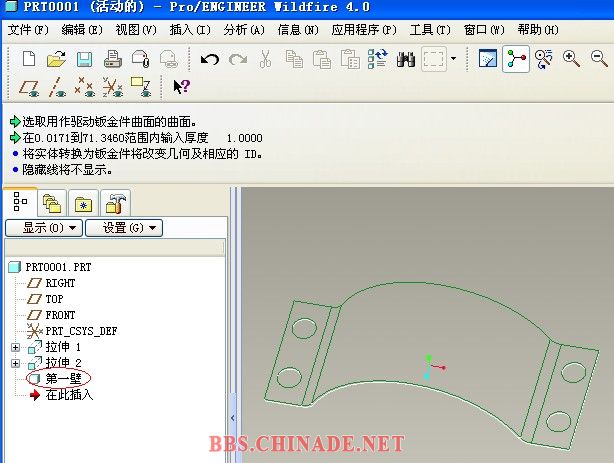The image size is (614, 463).
Task: Open the orient mode tool
Action: (544, 59)
